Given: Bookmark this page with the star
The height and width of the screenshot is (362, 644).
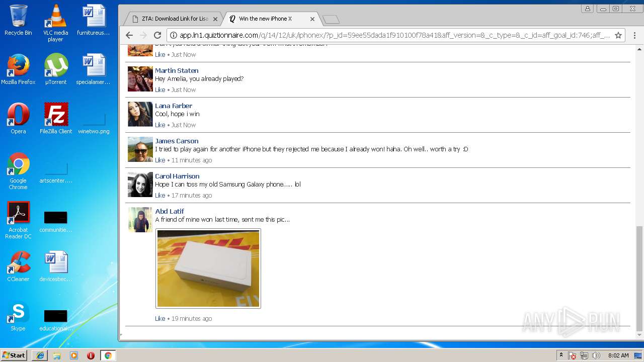Looking at the screenshot, I should [618, 35].
